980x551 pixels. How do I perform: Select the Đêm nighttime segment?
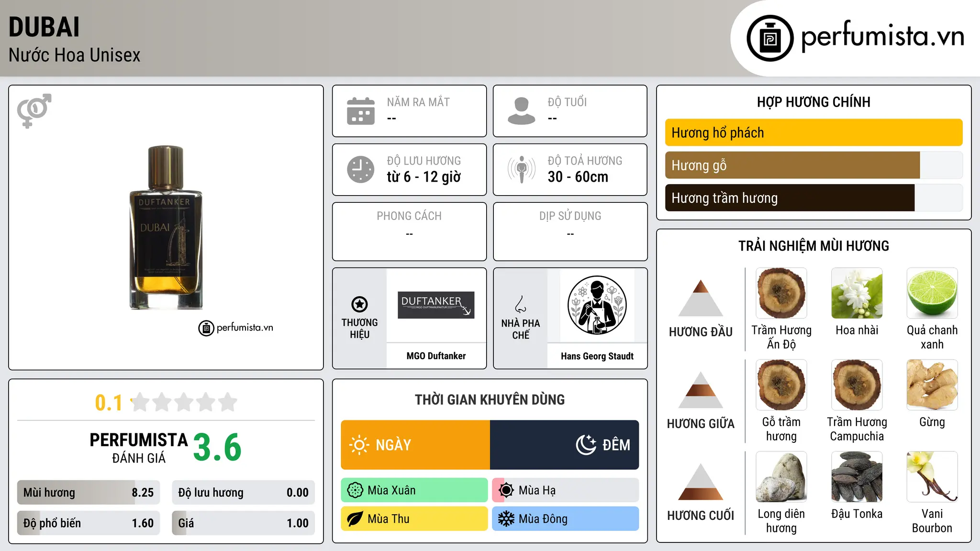coord(564,445)
